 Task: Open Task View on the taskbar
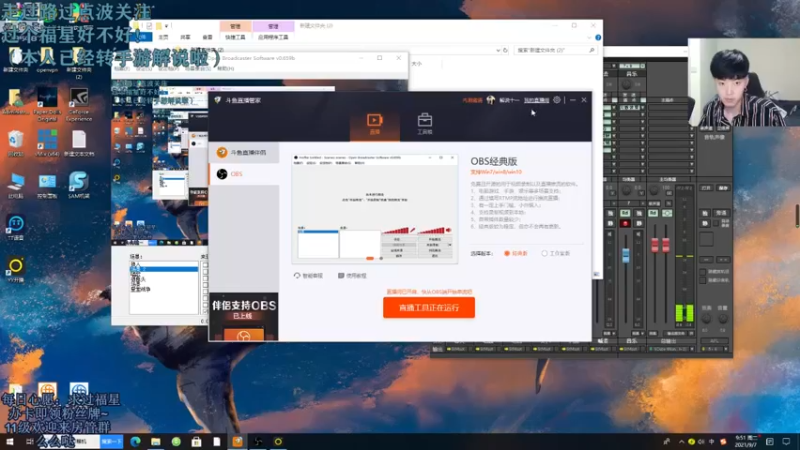30,441
